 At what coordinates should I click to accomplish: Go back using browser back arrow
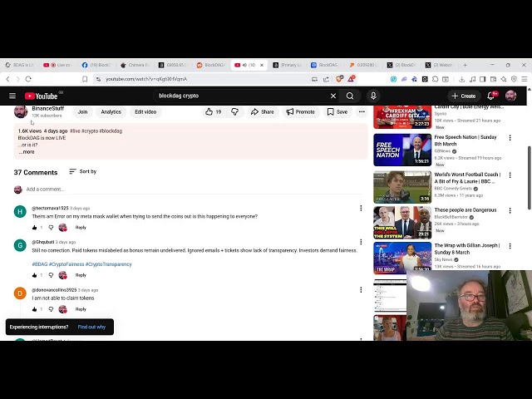[x=7, y=79]
